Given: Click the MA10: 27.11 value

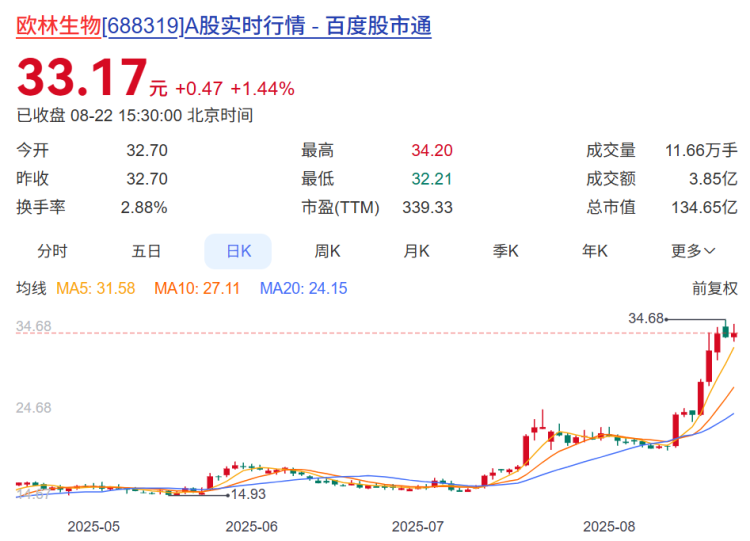Looking at the screenshot, I should 197,288.
